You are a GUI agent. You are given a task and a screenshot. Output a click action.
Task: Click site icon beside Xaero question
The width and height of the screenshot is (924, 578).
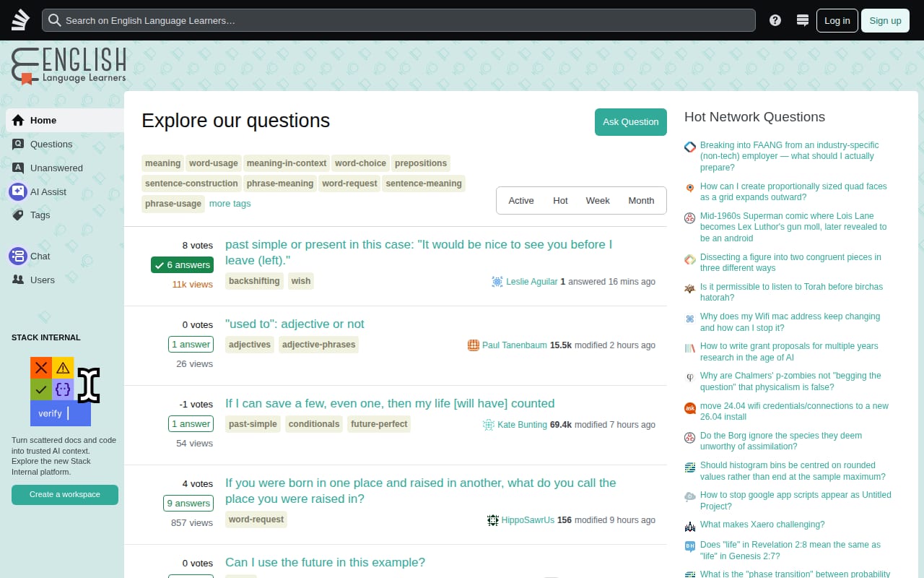(x=690, y=526)
